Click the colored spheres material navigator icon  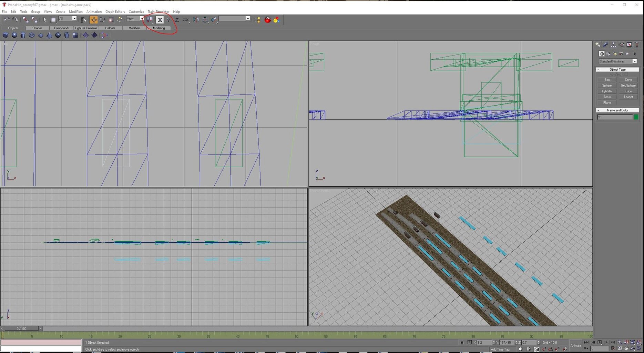pos(276,20)
